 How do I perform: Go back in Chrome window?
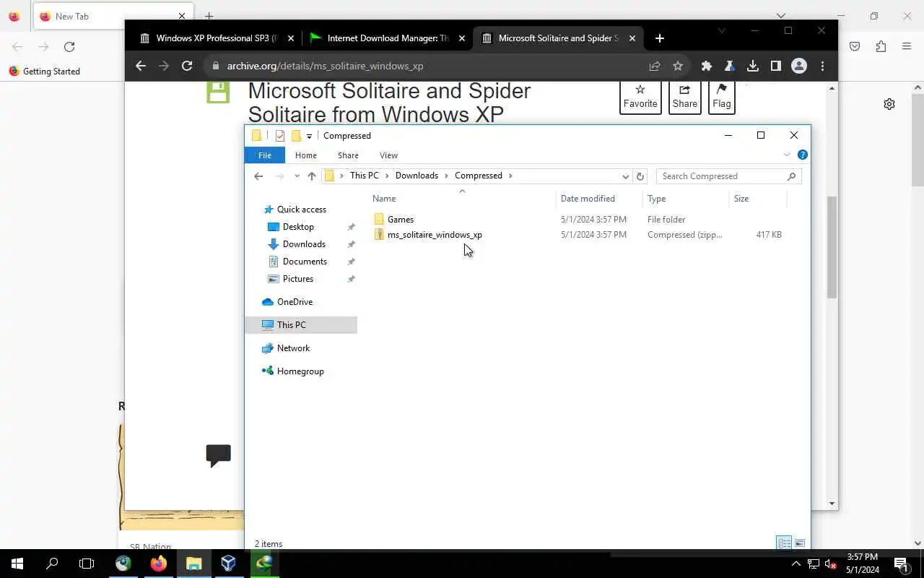tap(141, 66)
